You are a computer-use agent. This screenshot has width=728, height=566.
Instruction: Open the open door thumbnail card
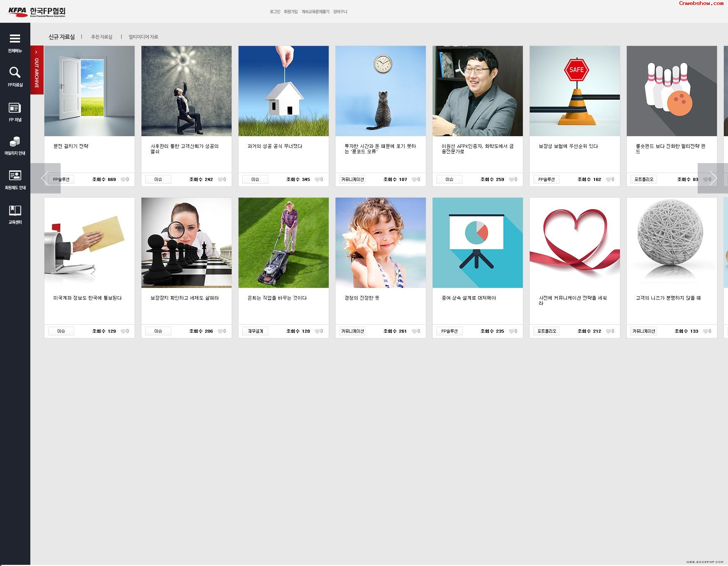click(x=89, y=91)
